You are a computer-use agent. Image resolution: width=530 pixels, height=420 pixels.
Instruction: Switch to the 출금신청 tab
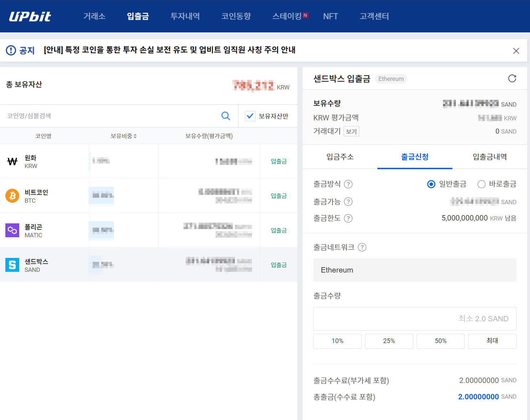pyautogui.click(x=415, y=157)
